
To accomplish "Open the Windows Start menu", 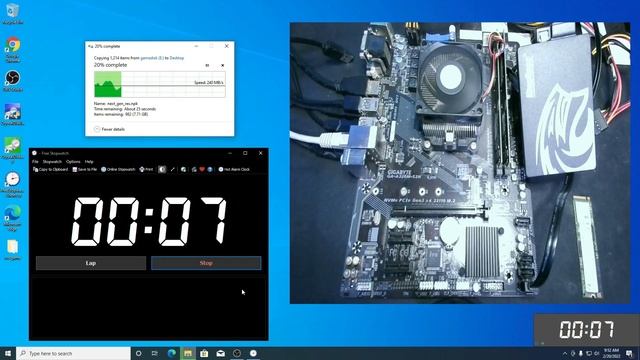I will (8, 353).
